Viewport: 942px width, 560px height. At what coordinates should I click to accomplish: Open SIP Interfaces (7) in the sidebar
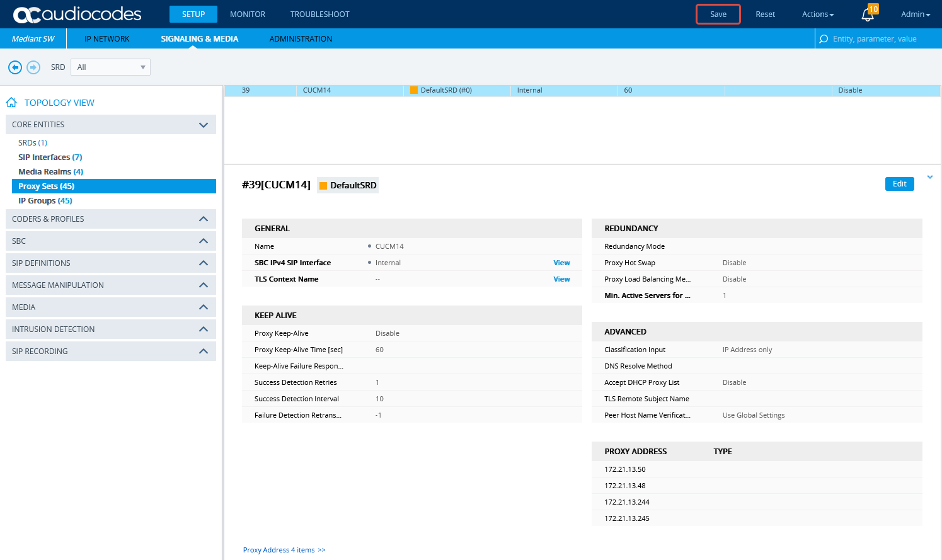tap(50, 157)
